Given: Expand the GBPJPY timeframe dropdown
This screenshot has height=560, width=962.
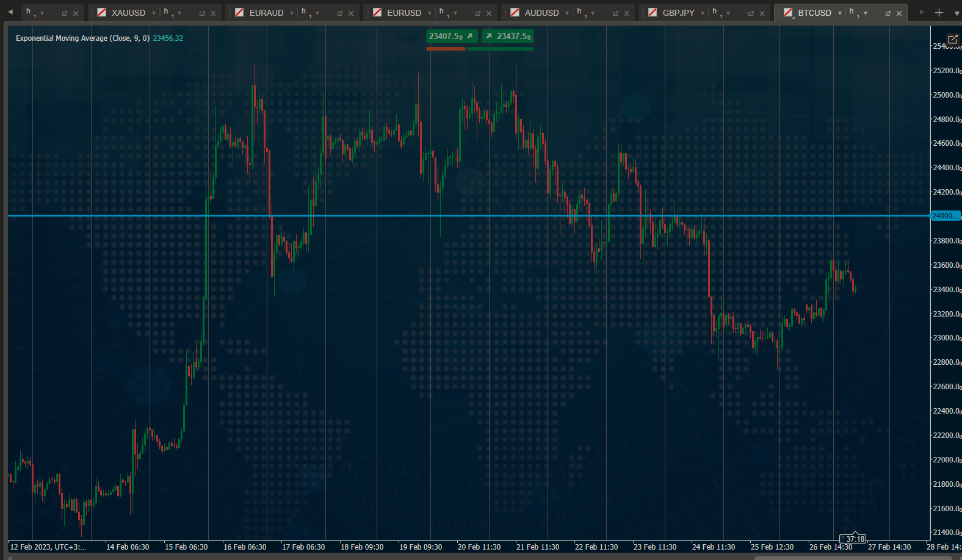Looking at the screenshot, I should tap(728, 13).
